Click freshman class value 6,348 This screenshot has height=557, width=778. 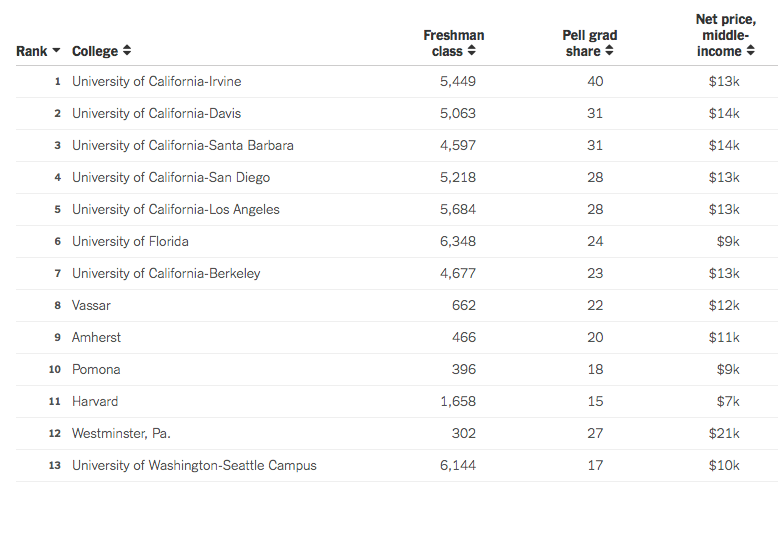point(457,241)
